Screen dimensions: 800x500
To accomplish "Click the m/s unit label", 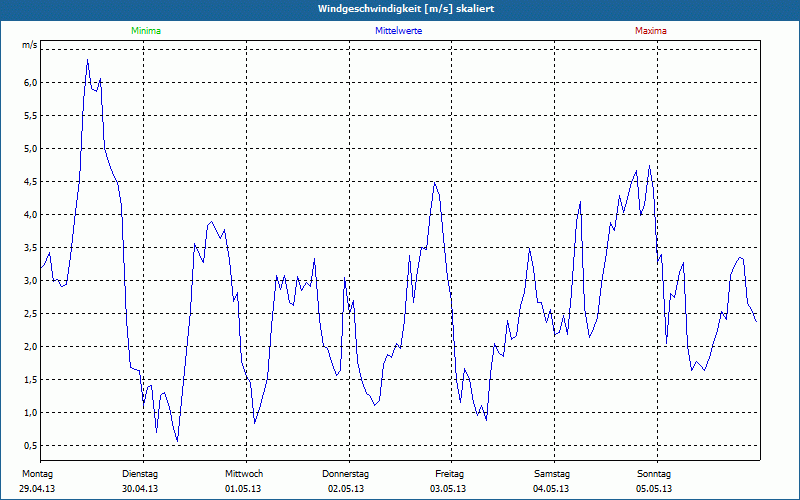I will pos(30,45).
